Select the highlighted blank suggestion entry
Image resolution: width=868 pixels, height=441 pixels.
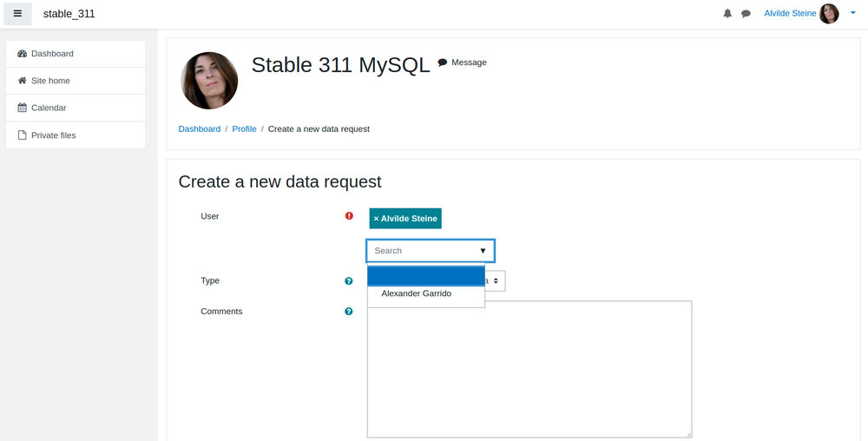click(425, 276)
